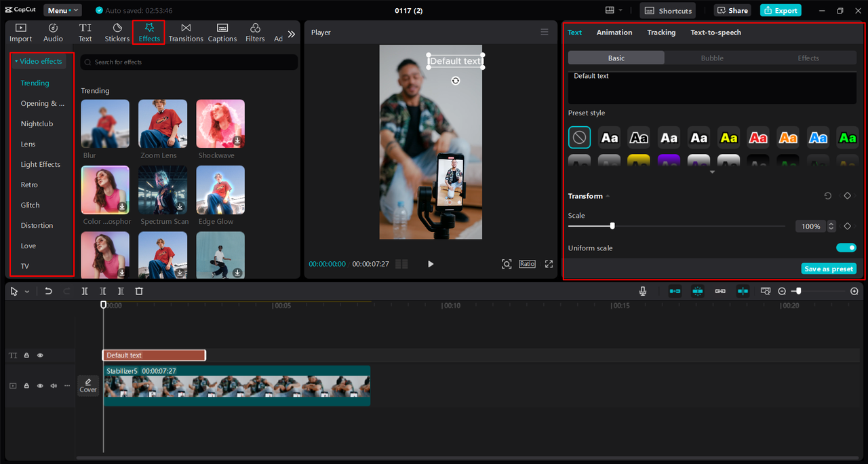
Task: Expand the Preset style list arrow
Action: coord(712,172)
